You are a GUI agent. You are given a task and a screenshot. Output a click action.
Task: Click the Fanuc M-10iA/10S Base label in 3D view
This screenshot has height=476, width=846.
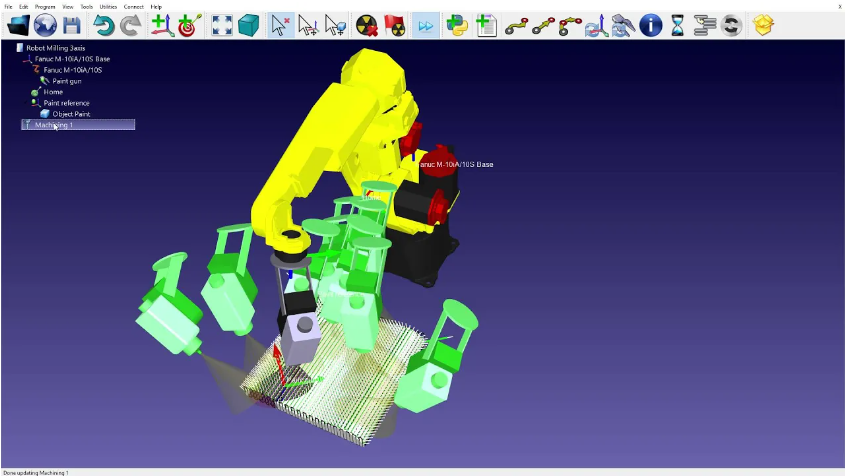point(456,164)
